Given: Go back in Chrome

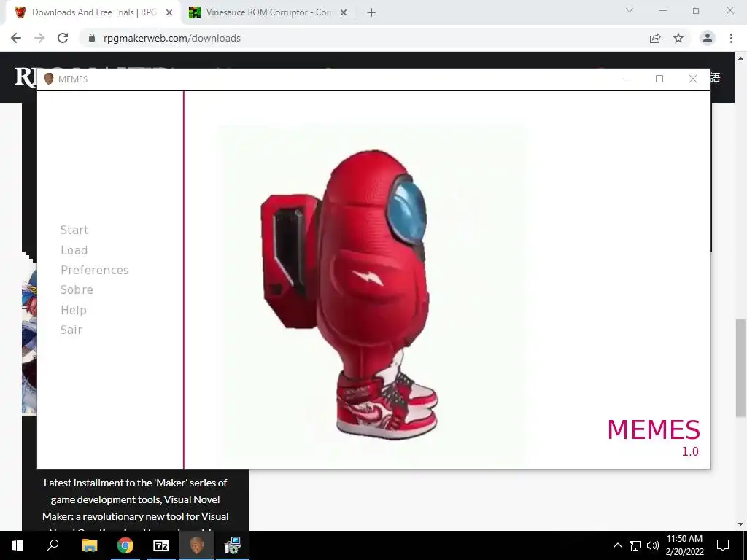Looking at the screenshot, I should click(x=16, y=38).
